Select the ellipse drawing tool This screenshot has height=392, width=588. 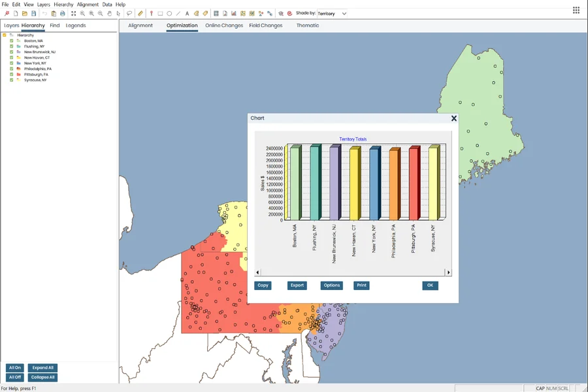(169, 12)
